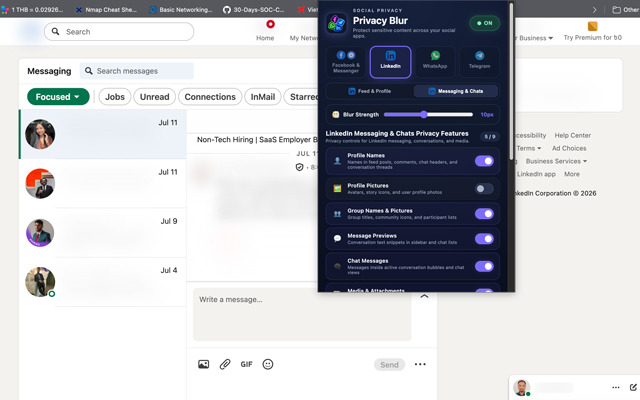Attach an image to the message
640x400 pixels.
point(203,364)
